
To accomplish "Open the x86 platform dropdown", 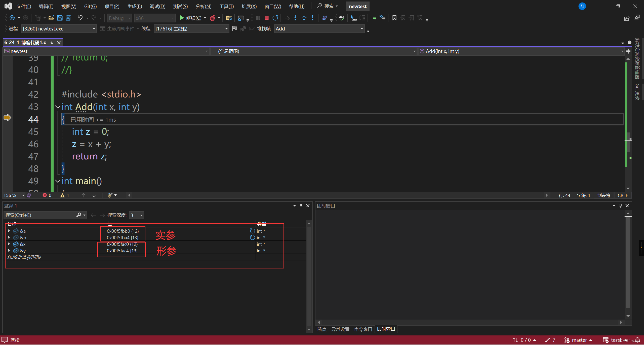I will (x=155, y=18).
